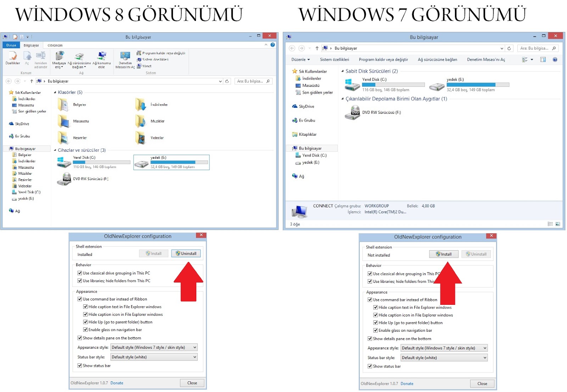Click search box in Windows 8 window
The height and width of the screenshot is (392, 567).
click(254, 81)
